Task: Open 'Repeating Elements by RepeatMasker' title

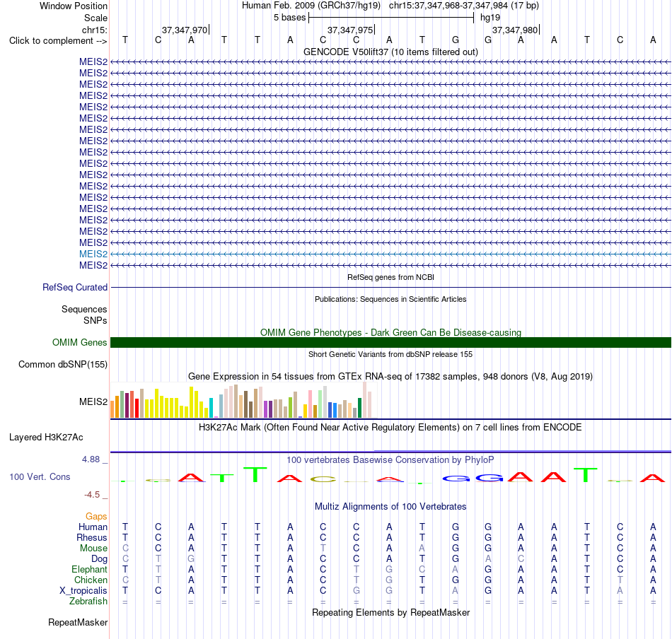Action: [390, 612]
